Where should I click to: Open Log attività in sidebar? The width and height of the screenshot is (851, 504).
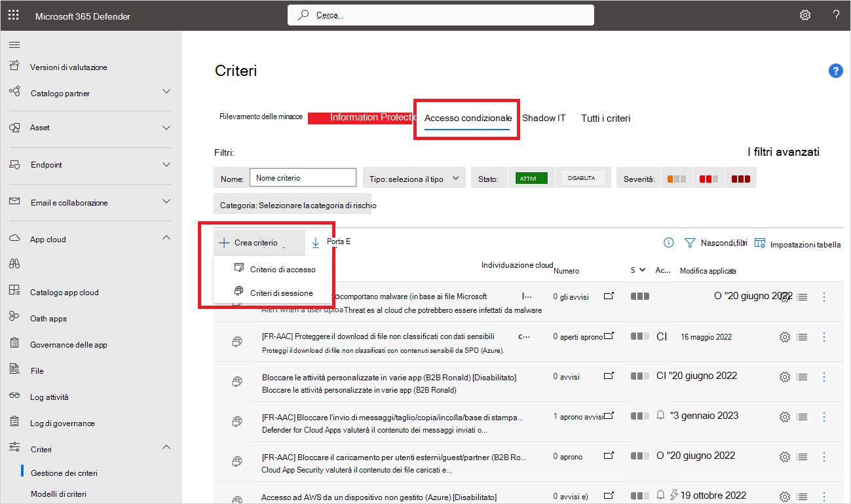click(x=49, y=397)
